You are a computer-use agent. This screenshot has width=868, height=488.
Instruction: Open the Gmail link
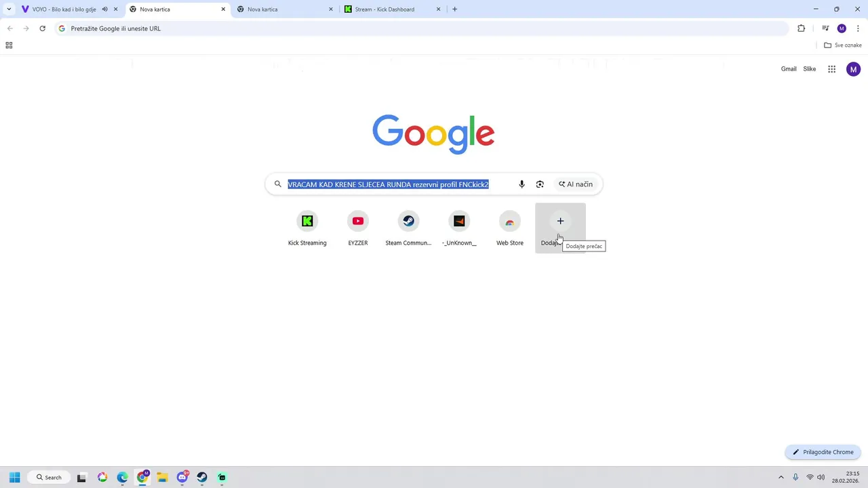[789, 69]
